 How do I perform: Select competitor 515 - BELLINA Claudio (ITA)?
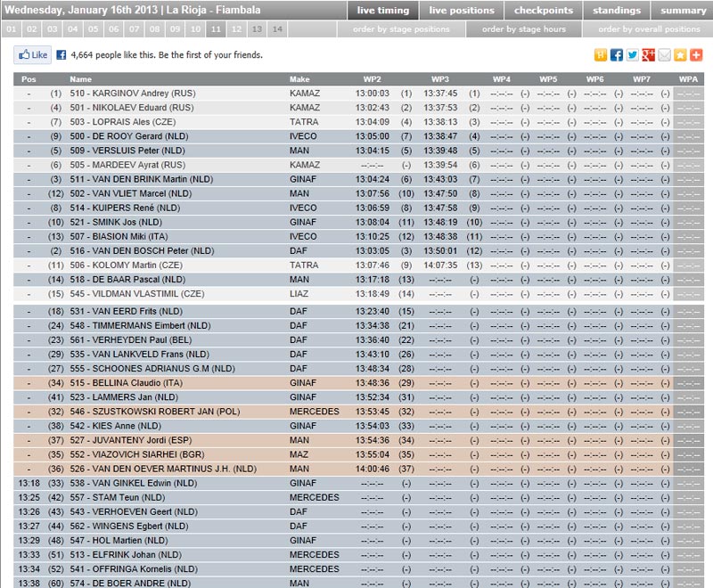[127, 383]
